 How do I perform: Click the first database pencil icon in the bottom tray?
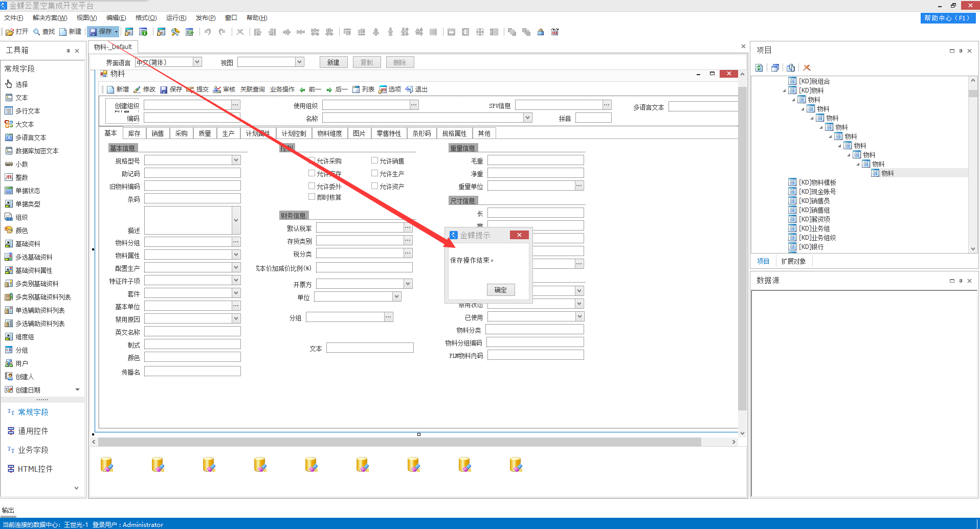(x=107, y=465)
